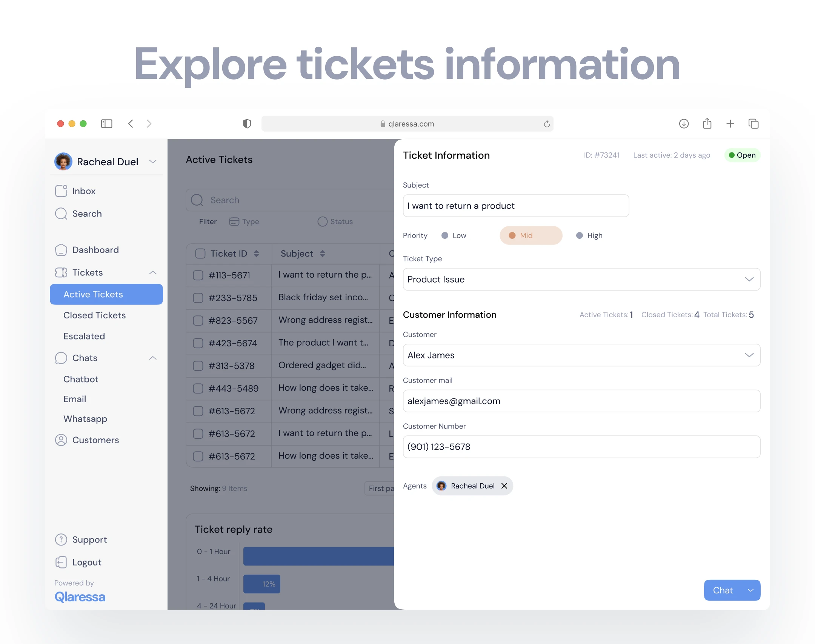Image resolution: width=815 pixels, height=644 pixels.
Task: Open Whatsapp chats menu item
Action: click(85, 419)
